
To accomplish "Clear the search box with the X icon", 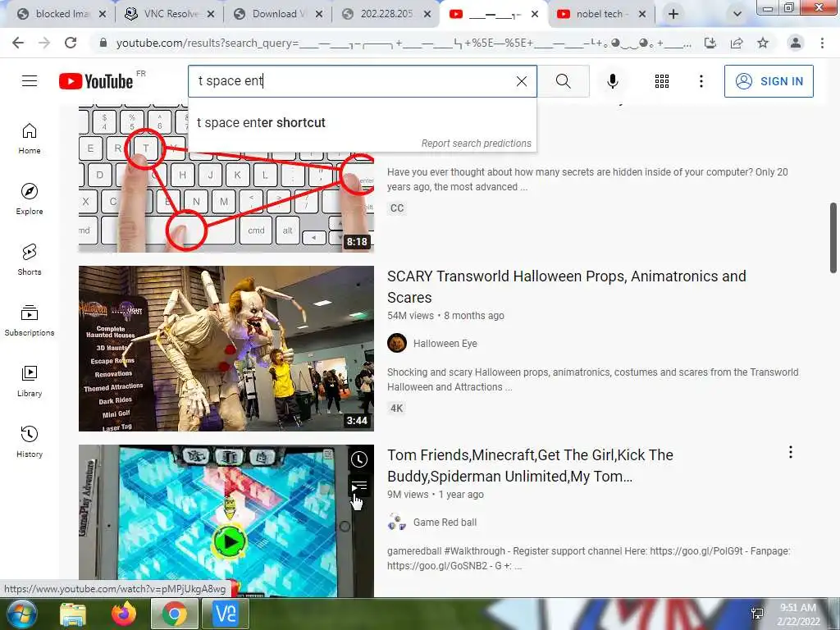I will pyautogui.click(x=521, y=81).
